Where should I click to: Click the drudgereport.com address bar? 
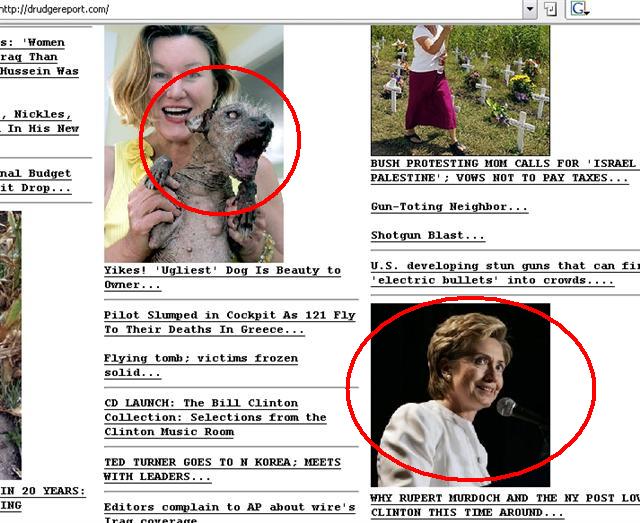point(261,9)
